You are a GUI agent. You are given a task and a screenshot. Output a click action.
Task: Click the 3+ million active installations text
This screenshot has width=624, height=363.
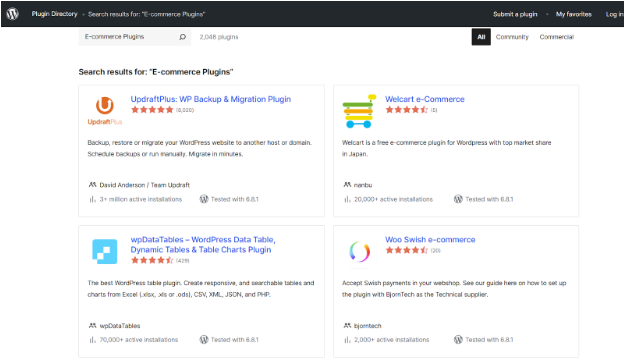coord(141,199)
